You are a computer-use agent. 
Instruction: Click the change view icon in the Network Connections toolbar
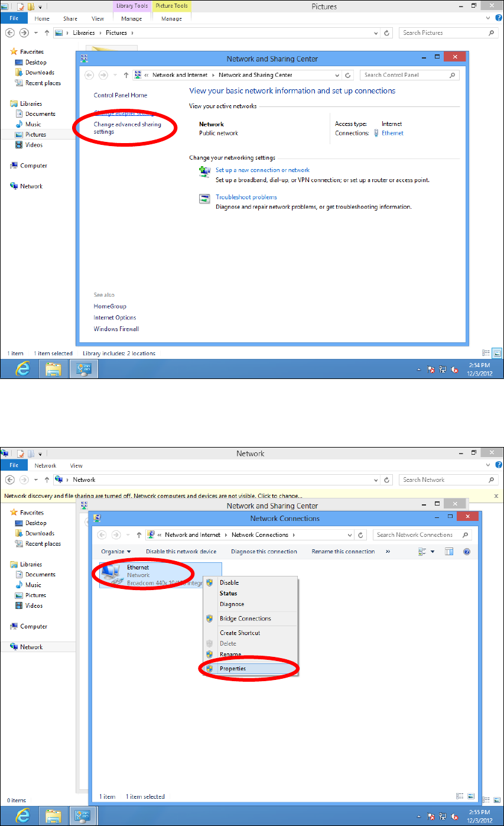pyautogui.click(x=422, y=551)
